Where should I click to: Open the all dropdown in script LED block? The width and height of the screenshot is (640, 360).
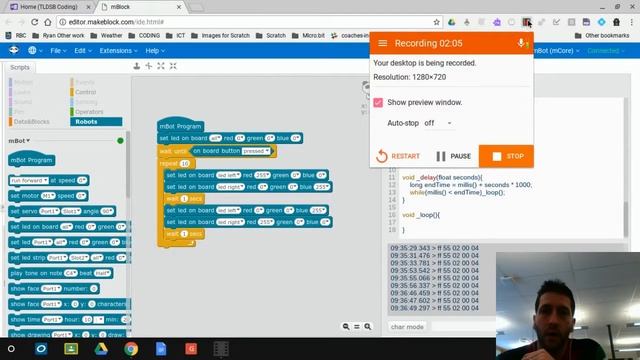pyautogui.click(x=216, y=138)
